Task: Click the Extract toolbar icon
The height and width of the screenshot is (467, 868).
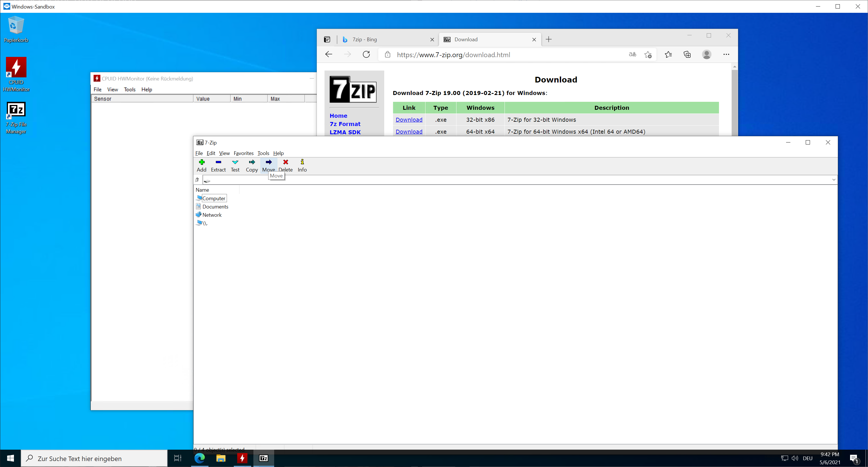Action: point(218,165)
